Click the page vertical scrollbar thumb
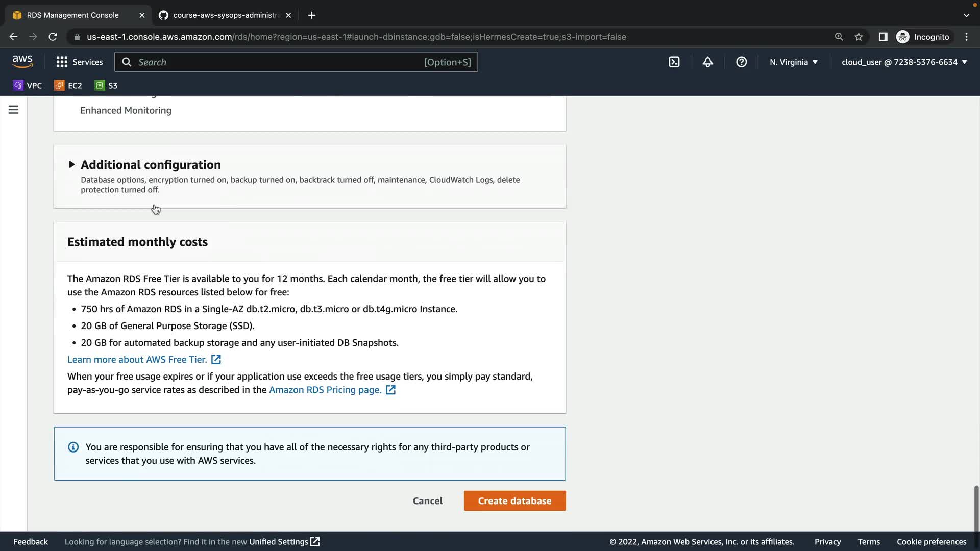The width and height of the screenshot is (980, 551). tap(976, 508)
